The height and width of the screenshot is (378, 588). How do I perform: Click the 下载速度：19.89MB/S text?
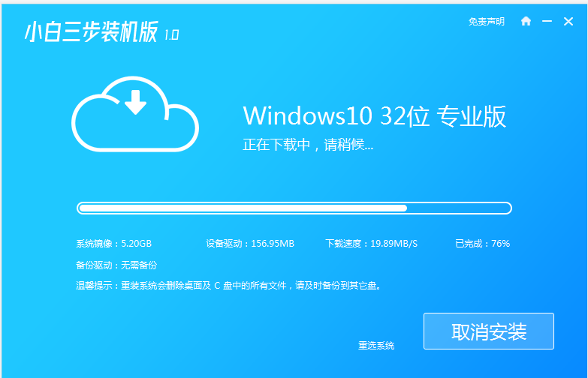(371, 244)
